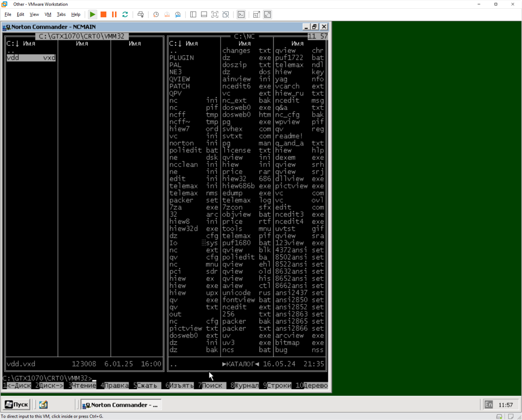Click the Пуск start button
522x420 pixels.
[x=16, y=405]
